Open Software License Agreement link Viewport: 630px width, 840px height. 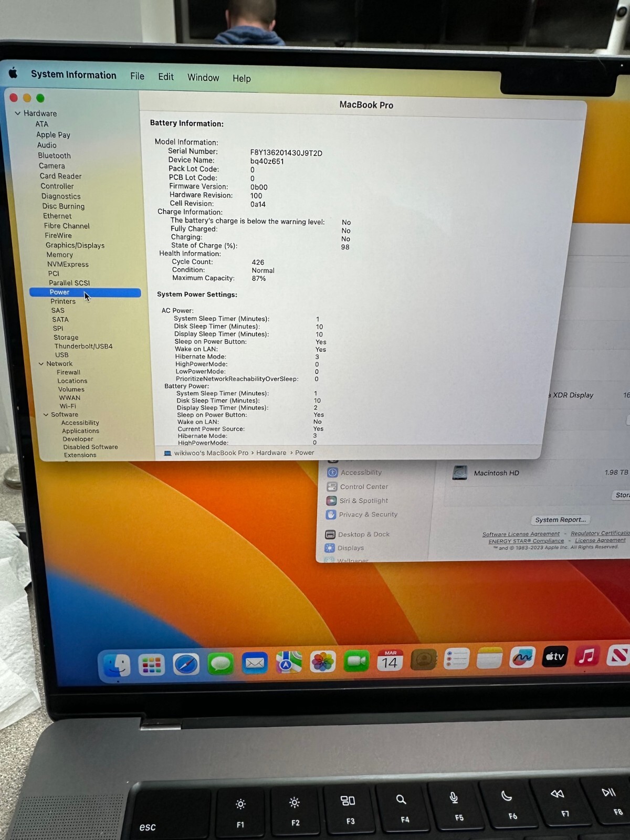pos(521,534)
